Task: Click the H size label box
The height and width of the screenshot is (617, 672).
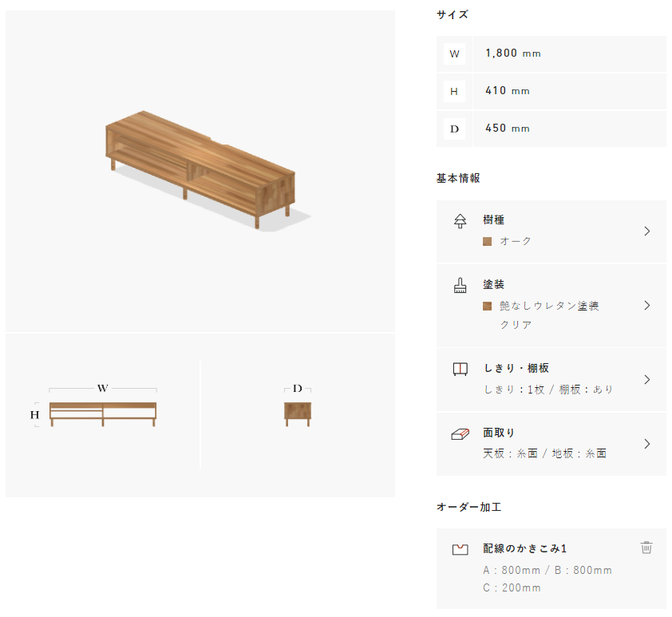Action: (x=454, y=91)
